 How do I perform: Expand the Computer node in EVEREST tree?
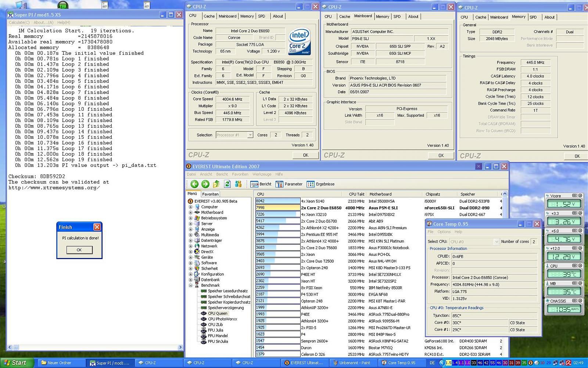[190, 207]
